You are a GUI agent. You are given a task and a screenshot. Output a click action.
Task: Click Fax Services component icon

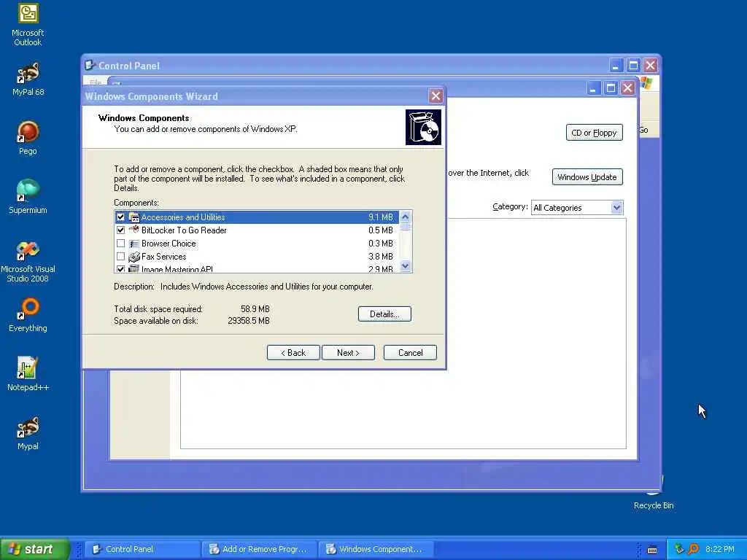pyautogui.click(x=134, y=257)
